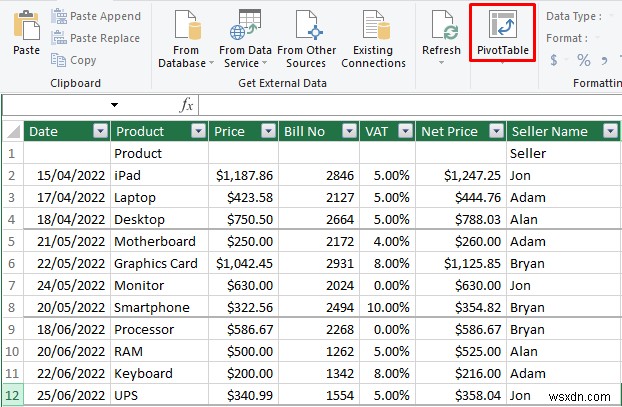Click the UPS product cell
Image resolution: width=622 pixels, height=407 pixels.
pyautogui.click(x=159, y=395)
